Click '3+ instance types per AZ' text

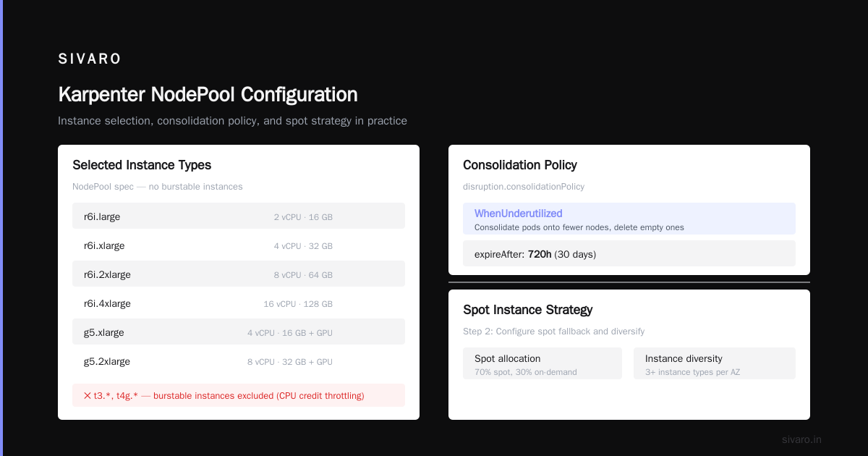coord(692,372)
